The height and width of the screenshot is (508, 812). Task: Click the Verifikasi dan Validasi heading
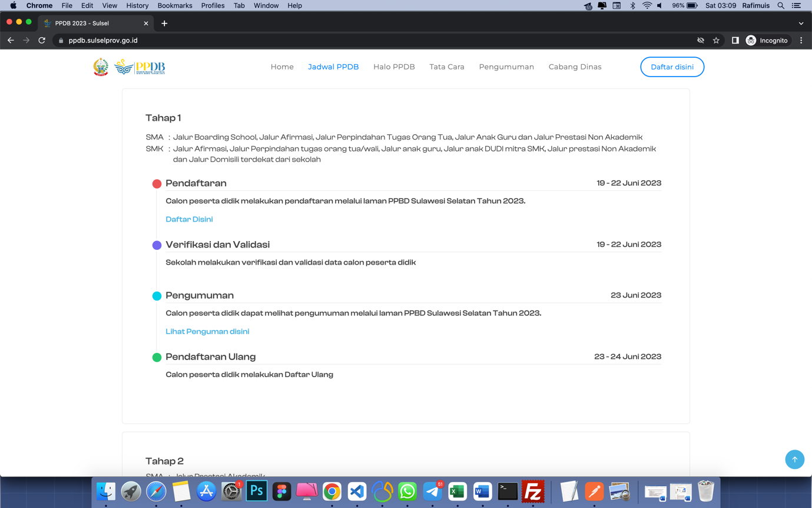click(x=217, y=245)
